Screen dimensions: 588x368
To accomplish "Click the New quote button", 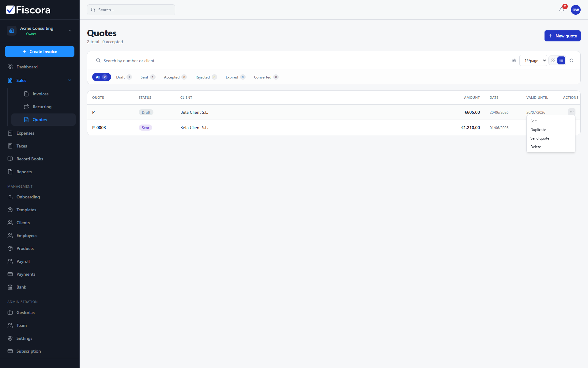I will [x=562, y=36].
